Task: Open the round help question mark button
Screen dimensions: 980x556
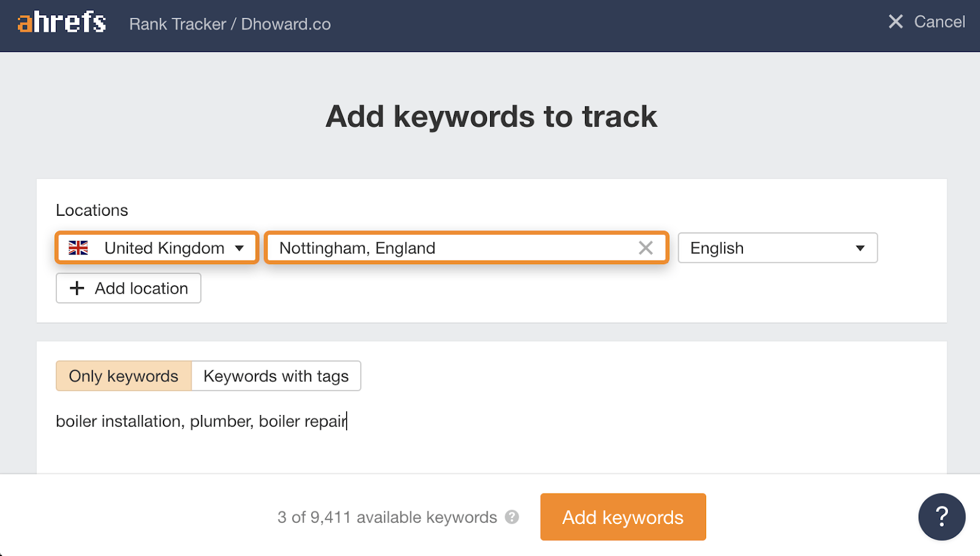Action: point(941,517)
